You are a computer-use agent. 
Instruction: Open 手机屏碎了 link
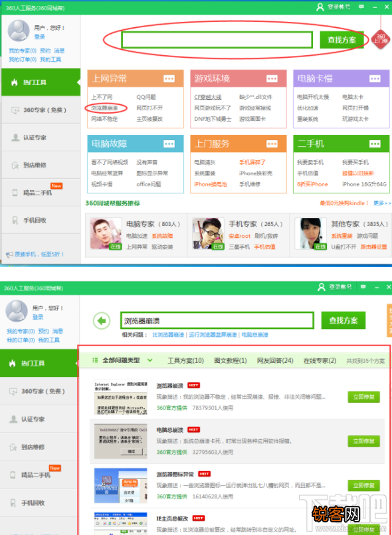252,162
